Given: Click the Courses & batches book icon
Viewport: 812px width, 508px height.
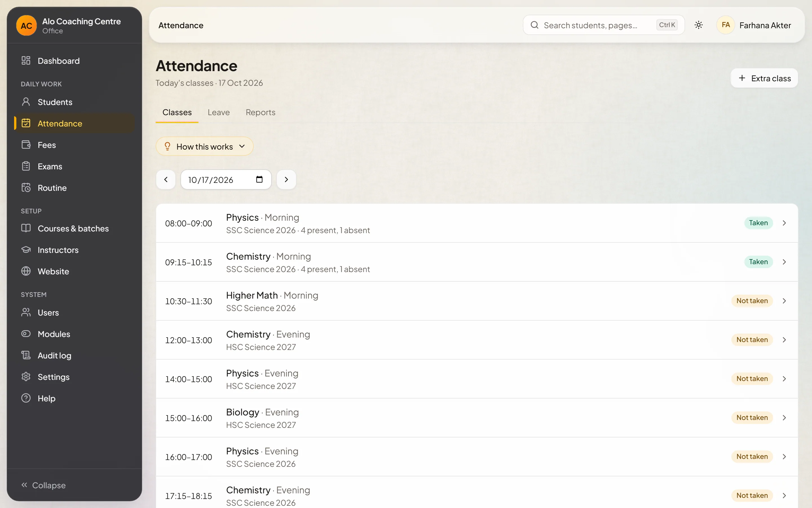Looking at the screenshot, I should (x=26, y=228).
